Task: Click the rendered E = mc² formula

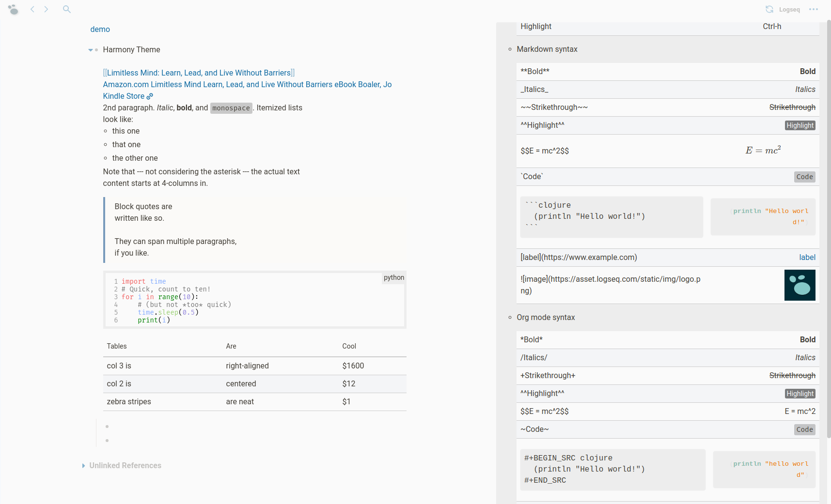Action: [x=763, y=151]
